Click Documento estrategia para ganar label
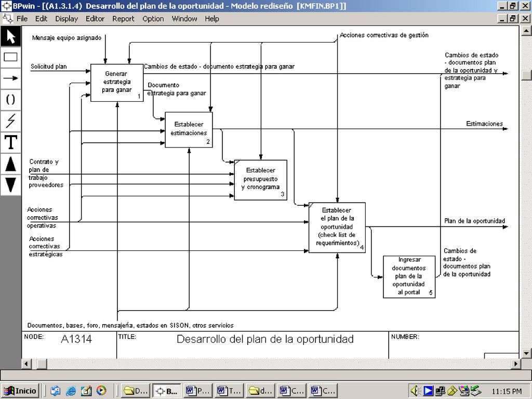This screenshot has height=399, width=532. (x=177, y=89)
